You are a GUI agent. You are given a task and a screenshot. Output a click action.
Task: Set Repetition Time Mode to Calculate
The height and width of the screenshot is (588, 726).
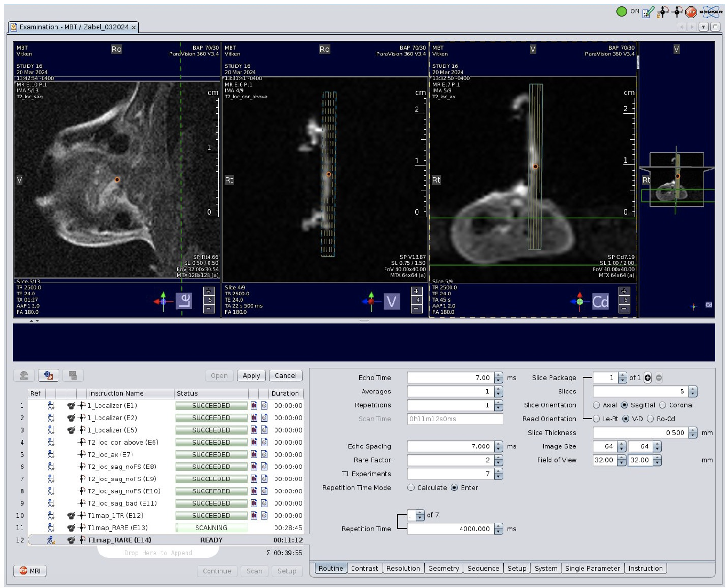click(411, 488)
